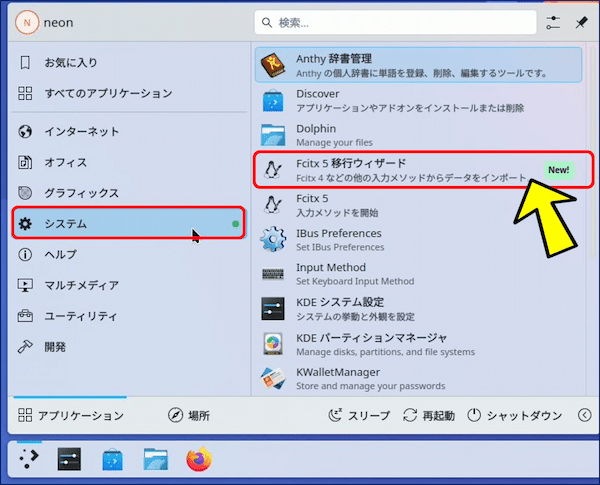
Task: Switch to アプリケーション tab
Action: point(71,415)
